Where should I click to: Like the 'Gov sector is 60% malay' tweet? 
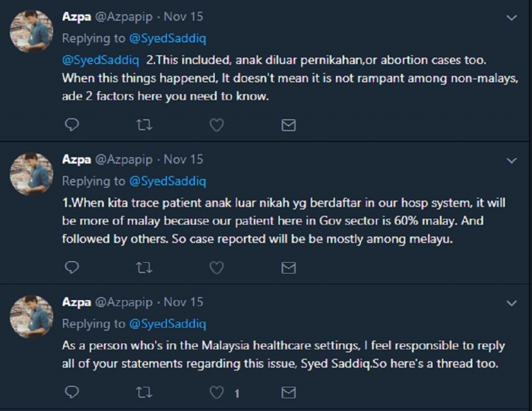(x=216, y=268)
